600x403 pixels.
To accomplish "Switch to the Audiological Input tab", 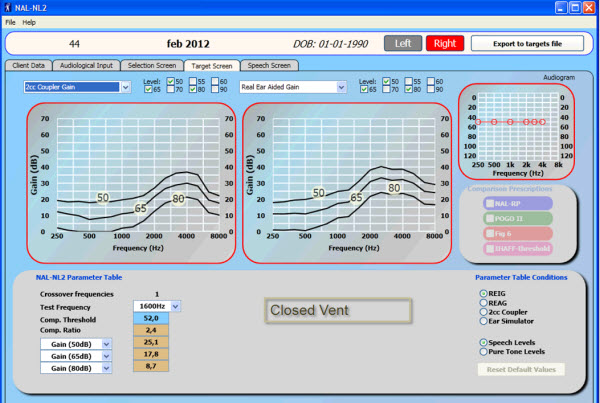I will point(86,65).
